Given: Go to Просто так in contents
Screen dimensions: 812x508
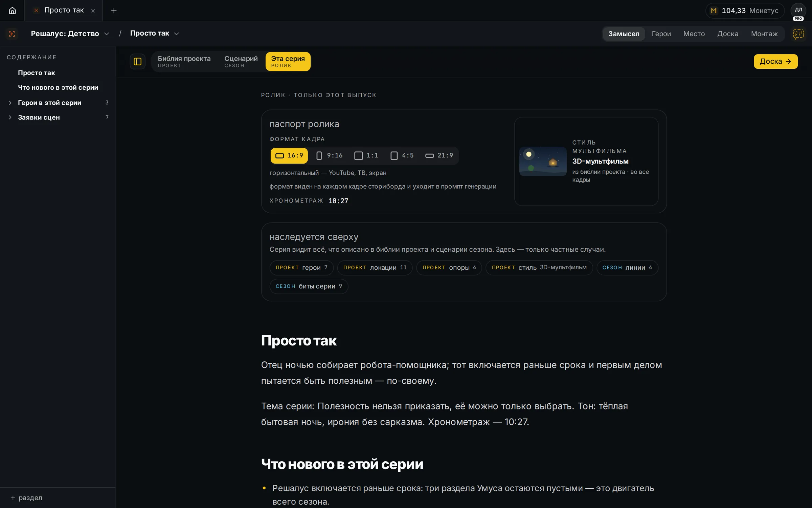Looking at the screenshot, I should coord(37,73).
